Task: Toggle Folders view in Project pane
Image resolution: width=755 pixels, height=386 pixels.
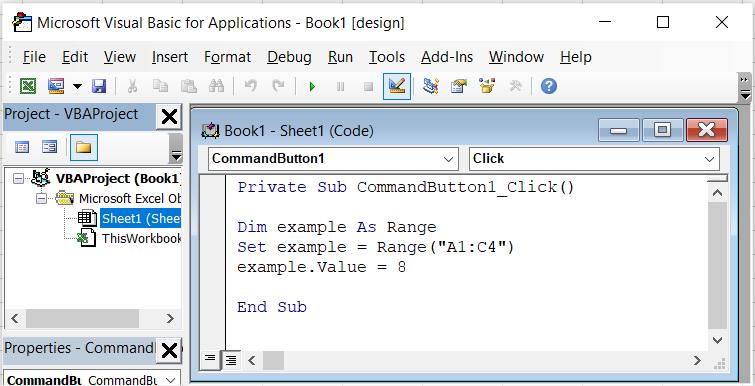Action: pyautogui.click(x=84, y=147)
